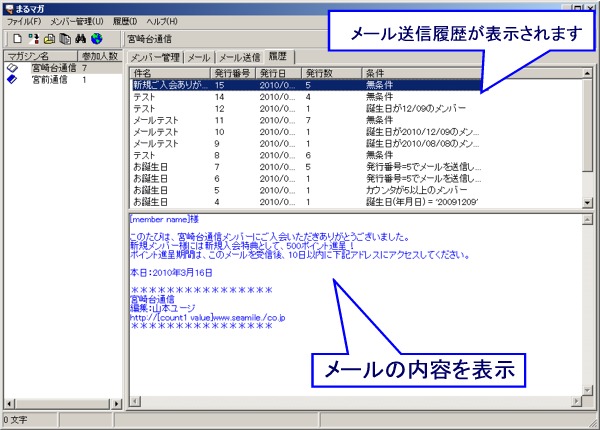Click the globe toolbar icon

(x=97, y=38)
